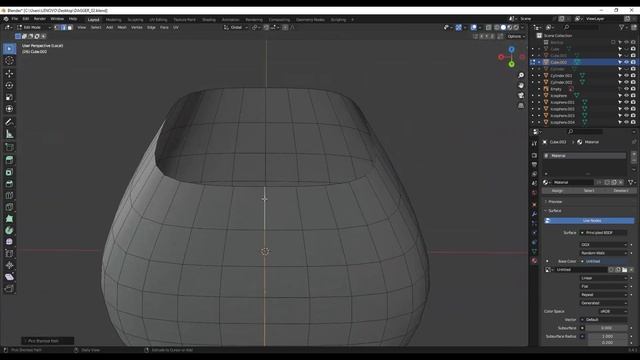Viewport: 640px width, 360px height.
Task: Select the Move tool
Action: [x=9, y=73]
